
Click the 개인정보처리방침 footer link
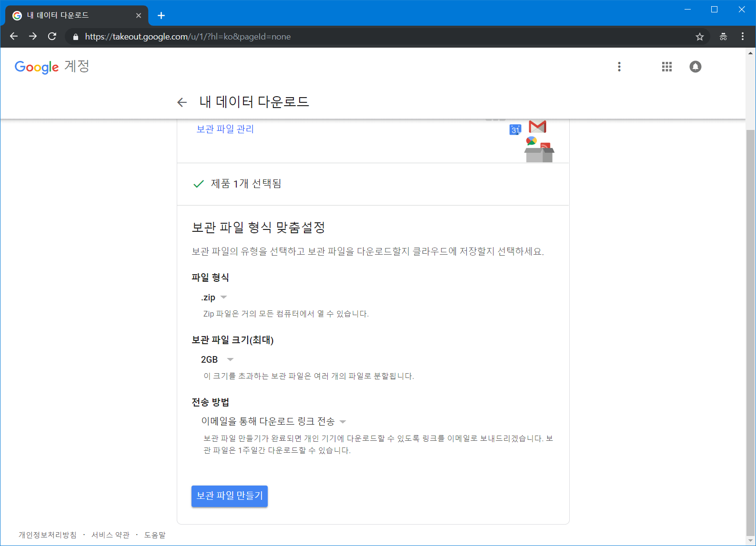48,535
